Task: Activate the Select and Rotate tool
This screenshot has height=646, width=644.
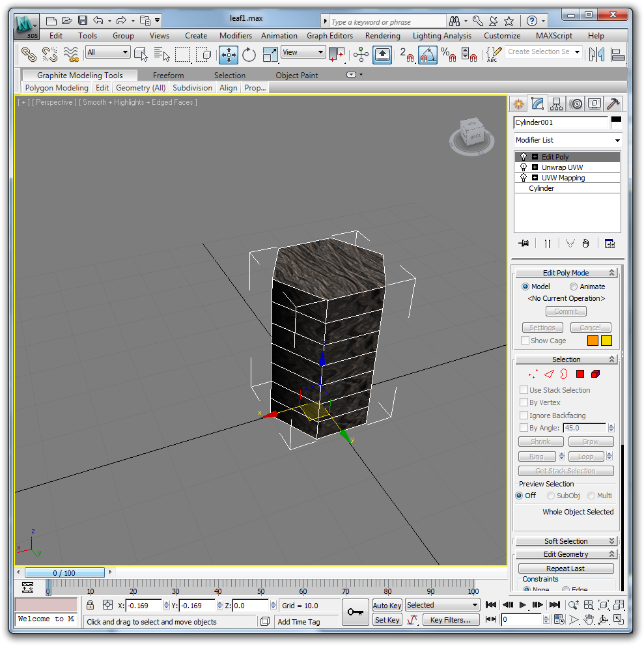Action: pyautogui.click(x=249, y=55)
